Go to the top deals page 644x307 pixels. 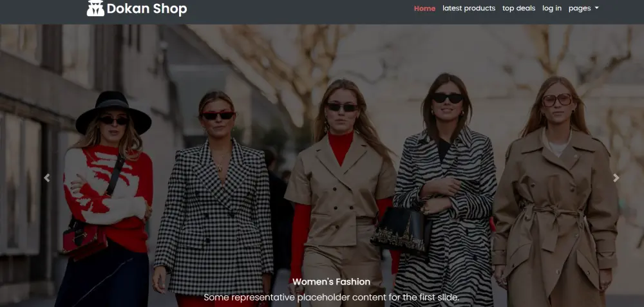[x=518, y=8]
